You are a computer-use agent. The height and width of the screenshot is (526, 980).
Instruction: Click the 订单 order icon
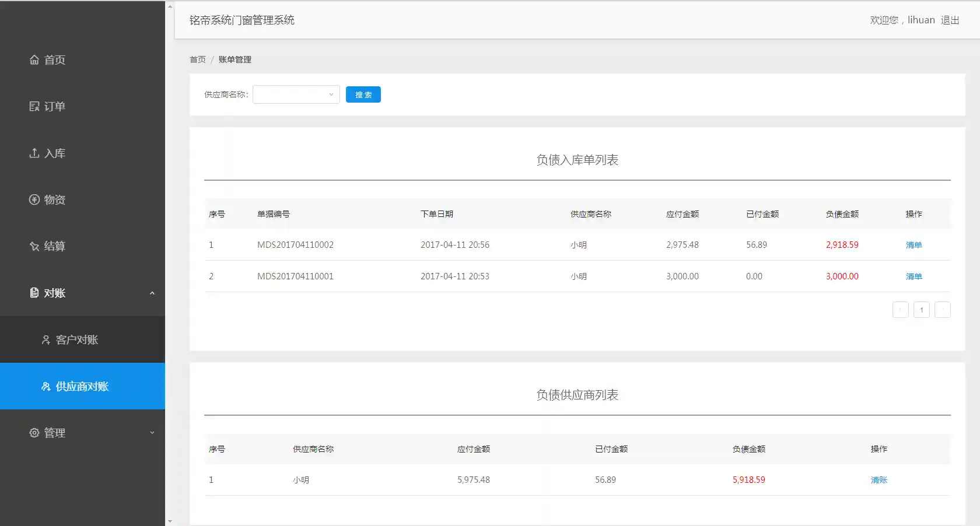click(34, 106)
